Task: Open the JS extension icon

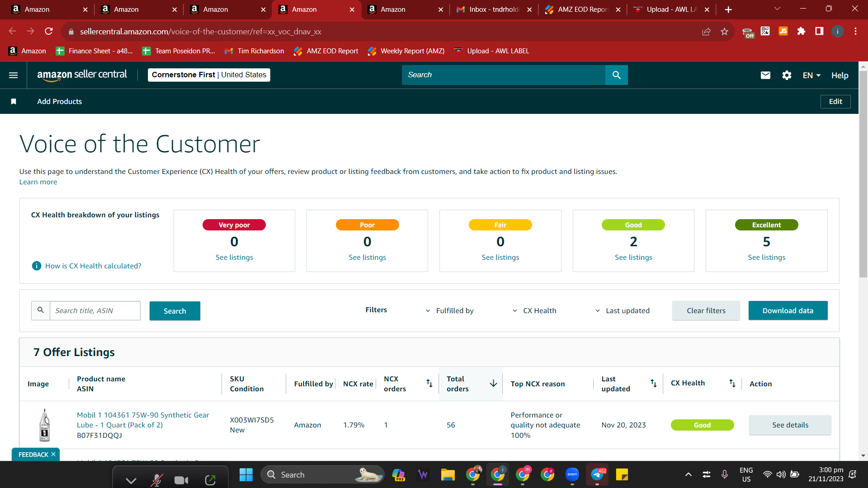Action: (783, 31)
